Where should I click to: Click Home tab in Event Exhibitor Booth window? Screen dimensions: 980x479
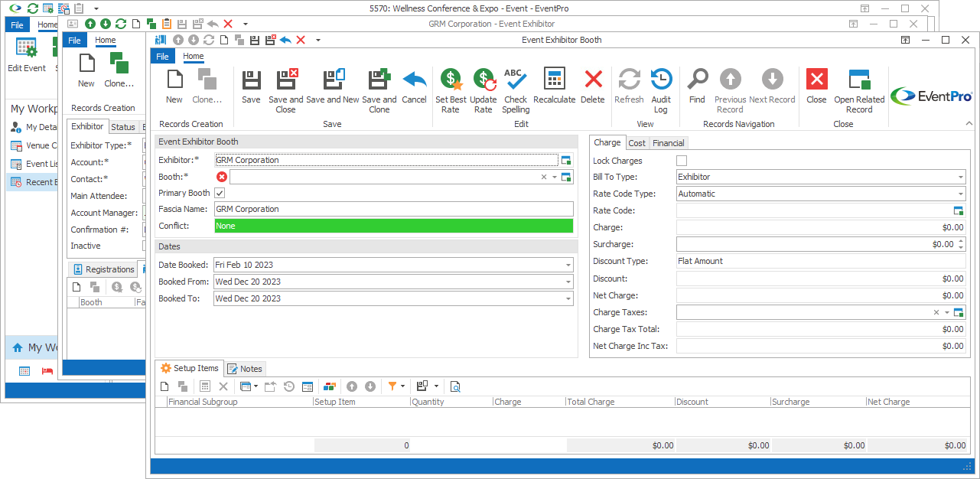194,57
